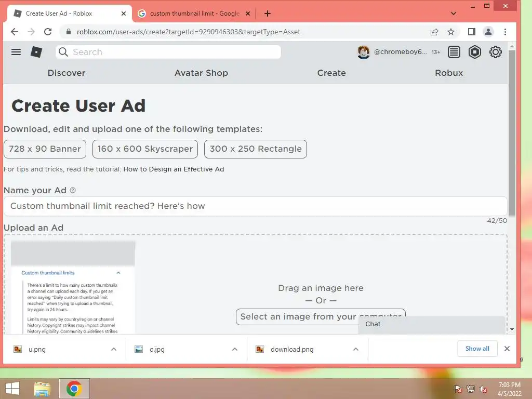This screenshot has height=399, width=532.
Task: Click Chrome icon in the taskbar
Action: coord(74,389)
